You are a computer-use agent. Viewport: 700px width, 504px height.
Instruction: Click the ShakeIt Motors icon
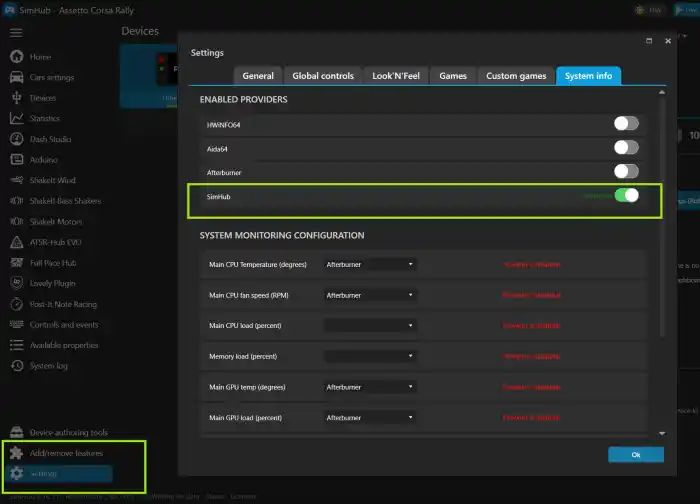pos(17,221)
